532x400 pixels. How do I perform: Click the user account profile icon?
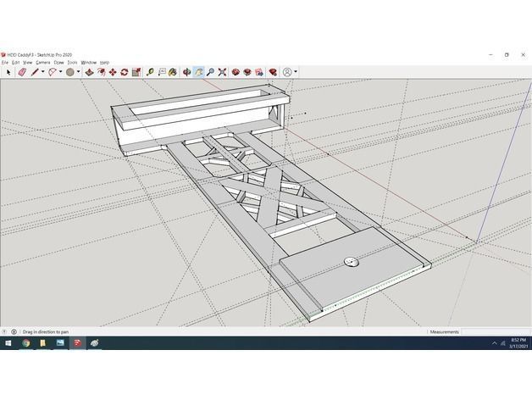pos(287,72)
